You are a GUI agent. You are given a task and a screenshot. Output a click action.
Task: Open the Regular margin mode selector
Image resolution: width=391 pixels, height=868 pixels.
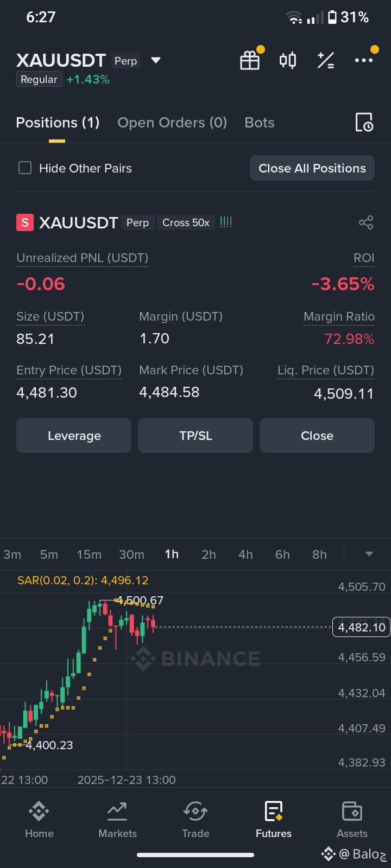pos(39,79)
